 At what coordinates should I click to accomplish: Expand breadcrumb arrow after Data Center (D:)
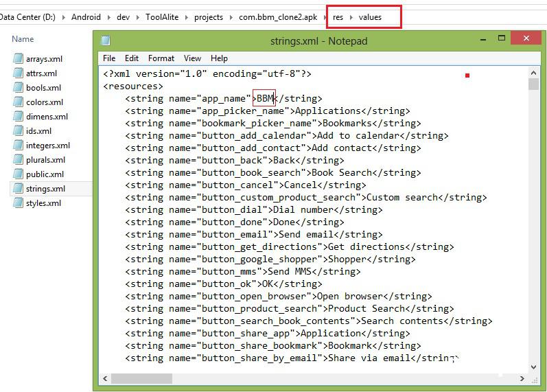point(64,17)
